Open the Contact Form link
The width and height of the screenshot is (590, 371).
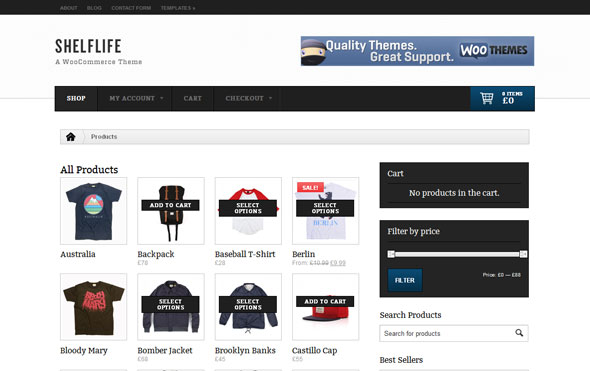tap(131, 8)
